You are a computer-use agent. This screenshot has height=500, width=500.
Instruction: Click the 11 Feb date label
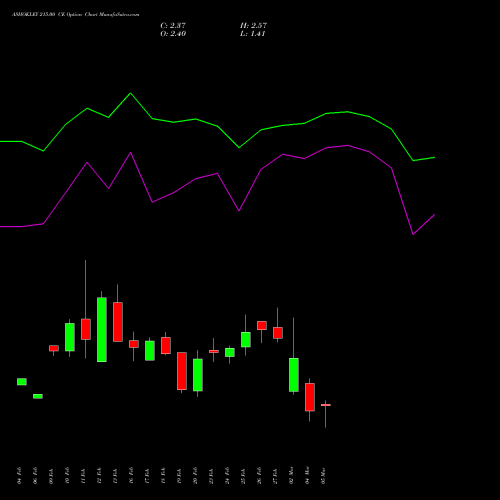coord(83,476)
